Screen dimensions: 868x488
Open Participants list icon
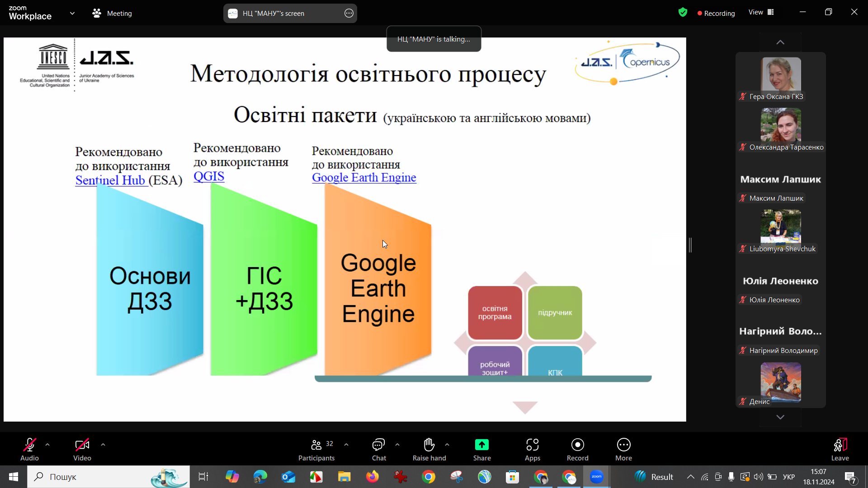pyautogui.click(x=316, y=445)
